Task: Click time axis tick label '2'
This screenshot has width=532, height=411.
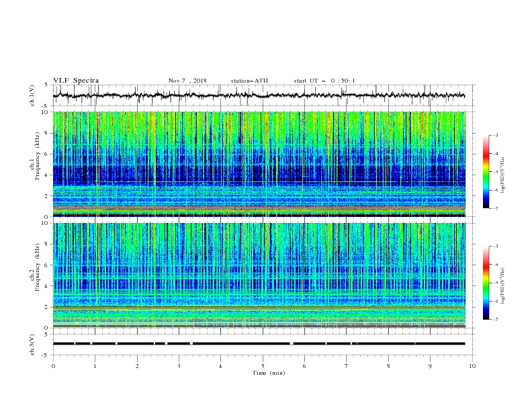Action: point(137,366)
